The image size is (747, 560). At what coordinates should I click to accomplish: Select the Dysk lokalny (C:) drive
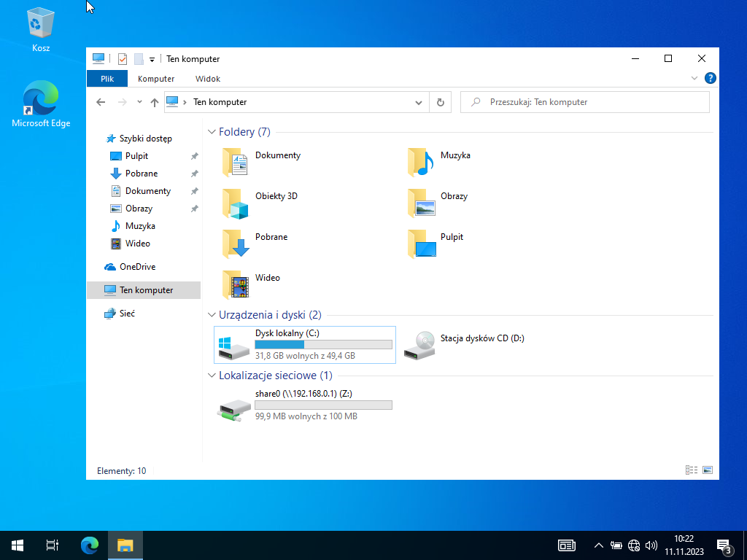click(305, 345)
